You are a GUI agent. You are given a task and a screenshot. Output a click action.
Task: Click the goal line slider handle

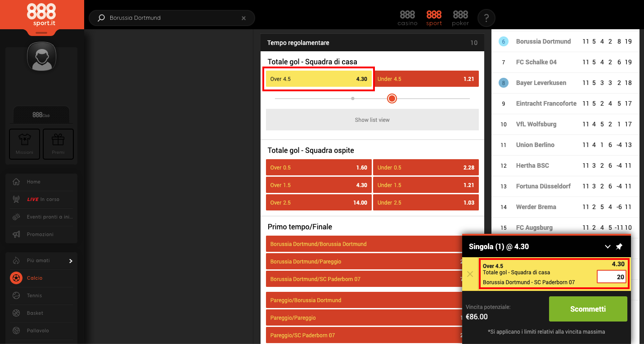click(x=392, y=98)
